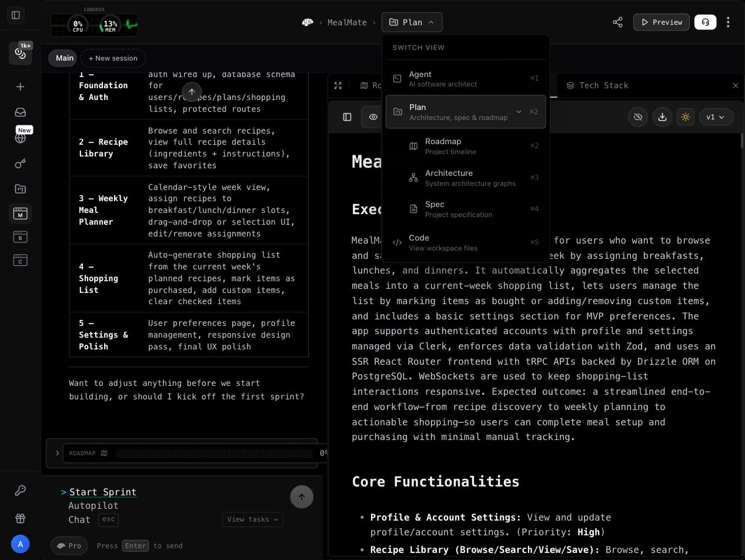Switch to the Main session tab
This screenshot has width=745, height=560.
pos(62,58)
